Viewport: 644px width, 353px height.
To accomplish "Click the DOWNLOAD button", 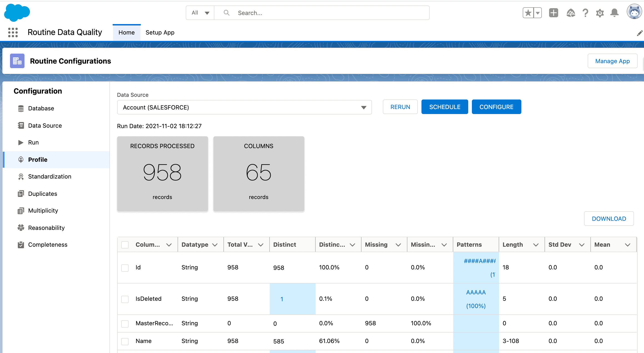I will [x=609, y=218].
